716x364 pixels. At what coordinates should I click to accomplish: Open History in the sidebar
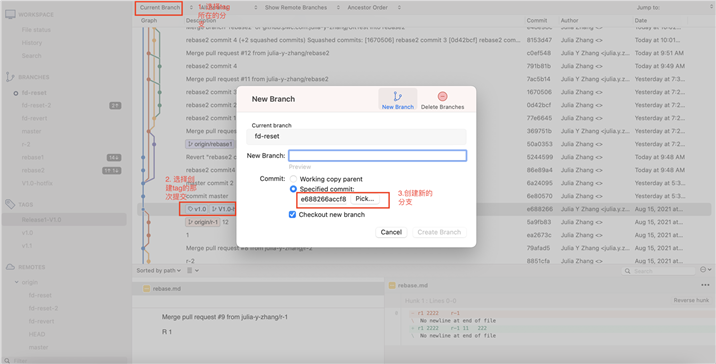tap(32, 42)
